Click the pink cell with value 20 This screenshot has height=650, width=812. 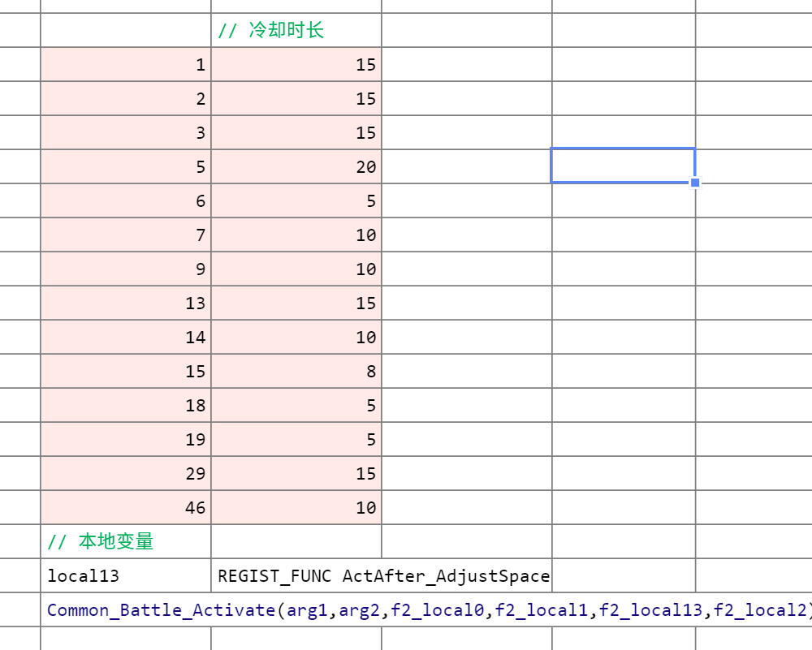pyautogui.click(x=296, y=166)
